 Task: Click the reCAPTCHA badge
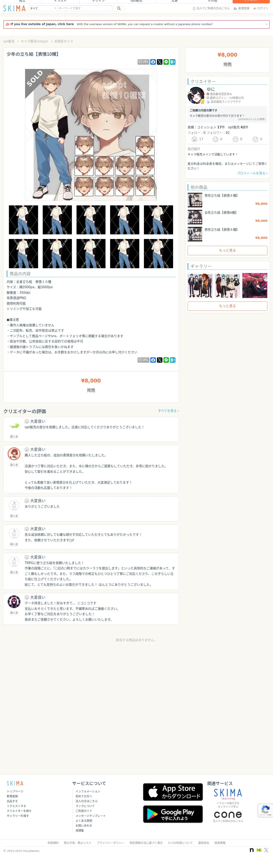(x=265, y=810)
